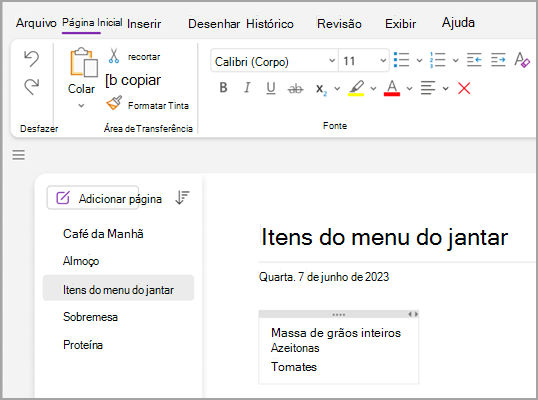Image resolution: width=538 pixels, height=400 pixels.
Task: Click the note container width arrows
Action: point(413,314)
